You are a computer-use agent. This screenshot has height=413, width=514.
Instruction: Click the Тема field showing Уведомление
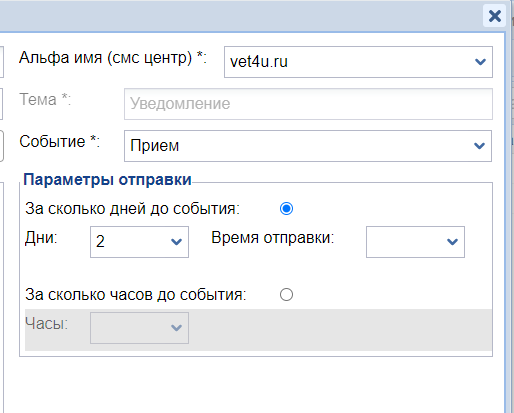pyautogui.click(x=308, y=104)
